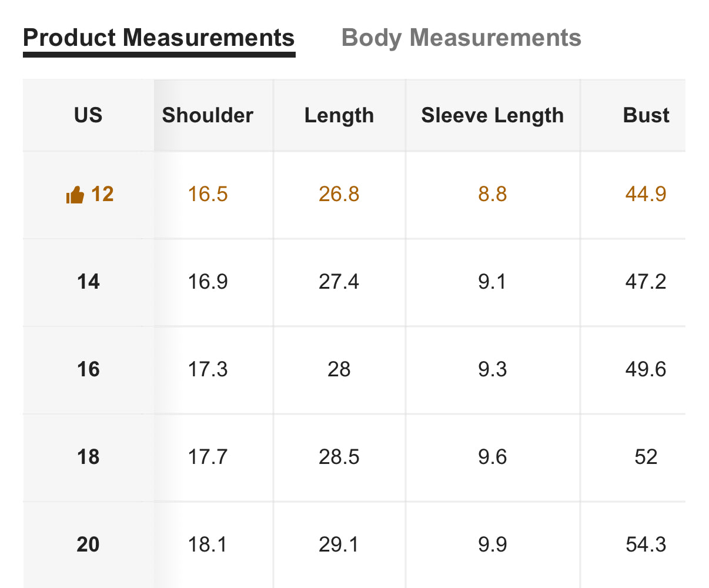Click the 54.3 bust value for size 20
This screenshot has width=709, height=588.
click(646, 544)
